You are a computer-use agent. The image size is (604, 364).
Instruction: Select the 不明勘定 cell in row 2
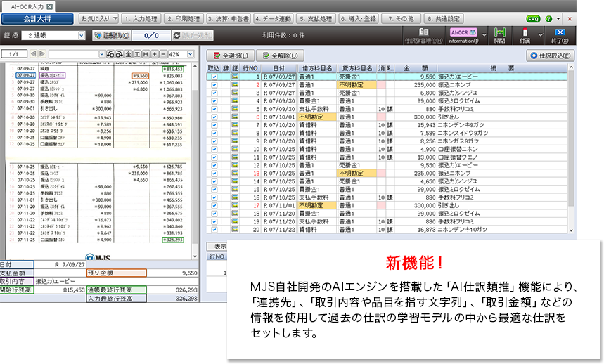[356, 84]
